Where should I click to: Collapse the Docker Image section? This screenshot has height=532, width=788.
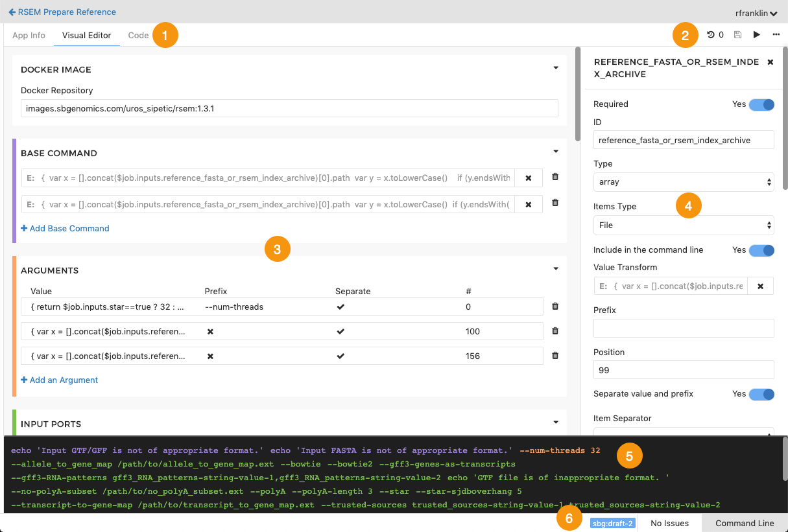(x=556, y=68)
